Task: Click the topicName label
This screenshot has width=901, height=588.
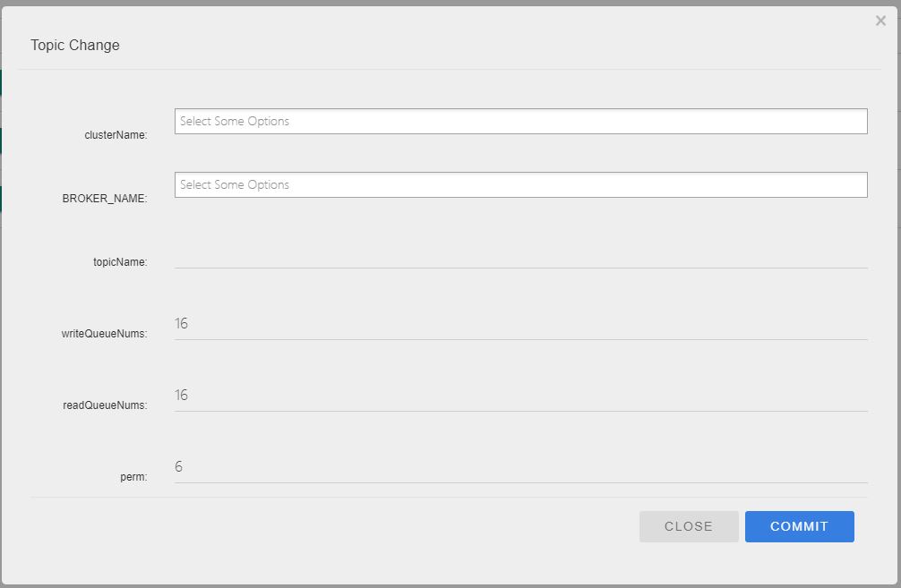Action: (x=120, y=262)
